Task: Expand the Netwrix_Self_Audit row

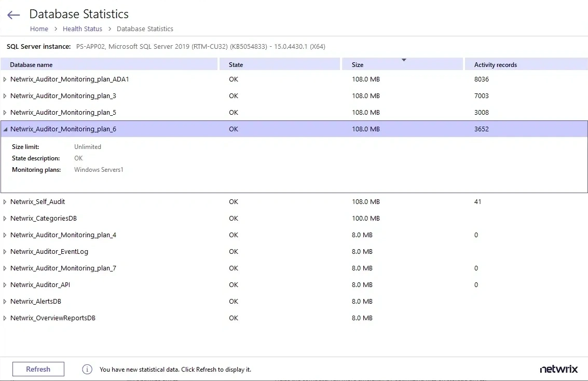Action: coord(4,201)
